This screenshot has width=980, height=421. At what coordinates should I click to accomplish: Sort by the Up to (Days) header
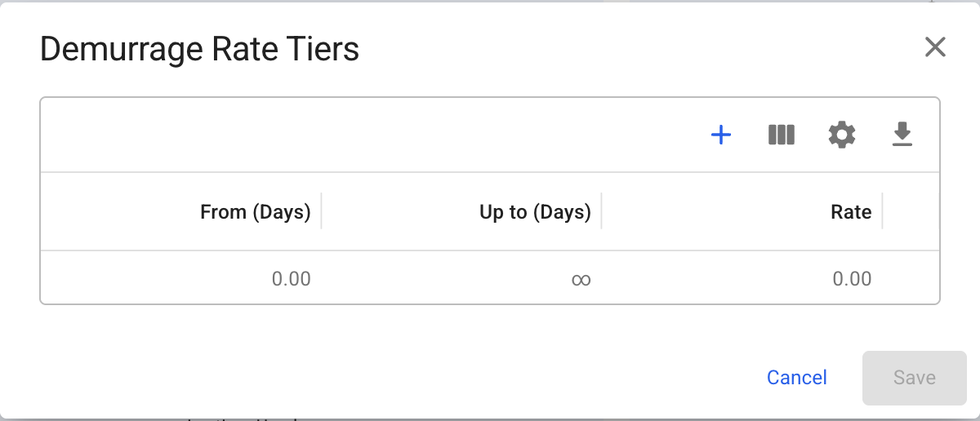click(x=535, y=212)
